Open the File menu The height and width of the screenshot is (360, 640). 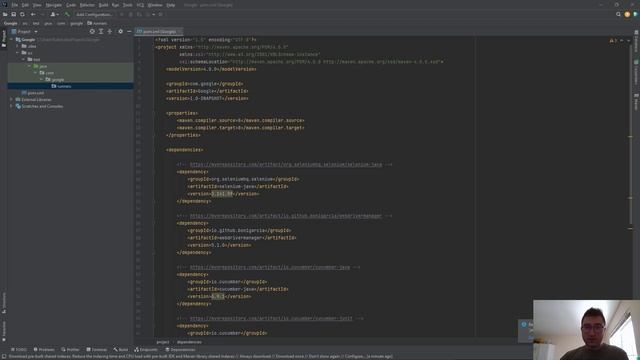[15, 5]
